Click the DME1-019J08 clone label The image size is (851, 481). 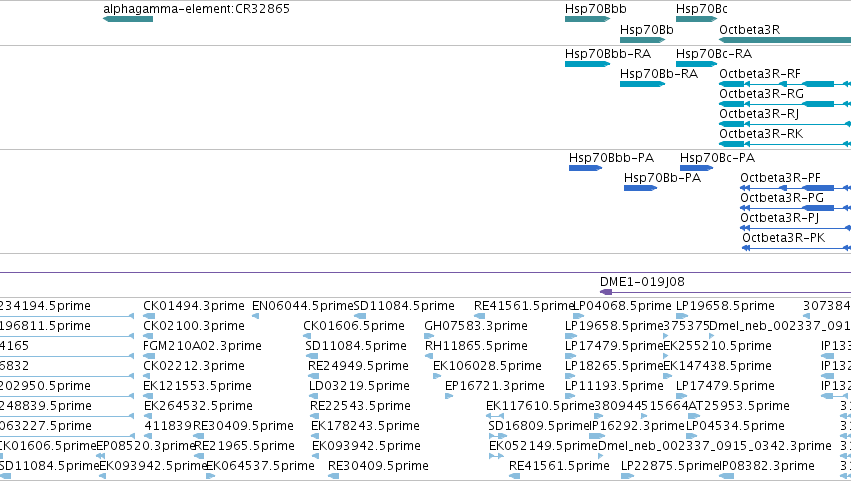642,282
